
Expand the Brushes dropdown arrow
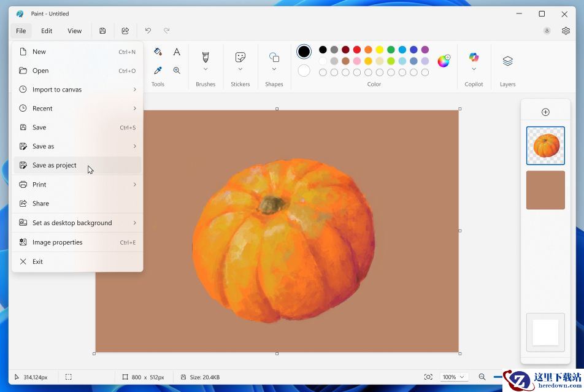[x=206, y=69]
